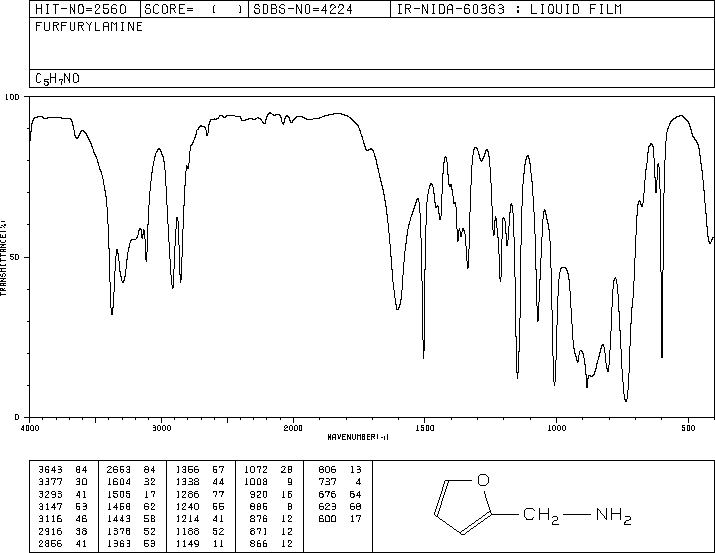Image resolution: width=715 pixels, height=553 pixels.
Task: Select peak entry 1286 in the table
Action: tap(187, 494)
